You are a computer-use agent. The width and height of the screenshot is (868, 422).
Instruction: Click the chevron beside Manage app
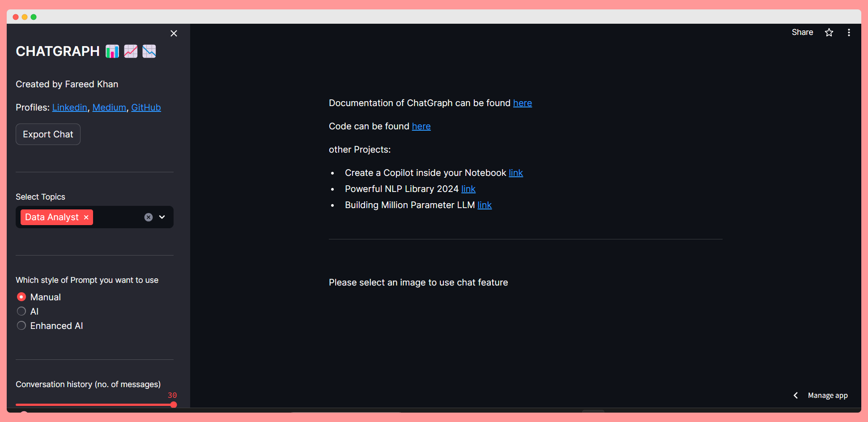796,396
